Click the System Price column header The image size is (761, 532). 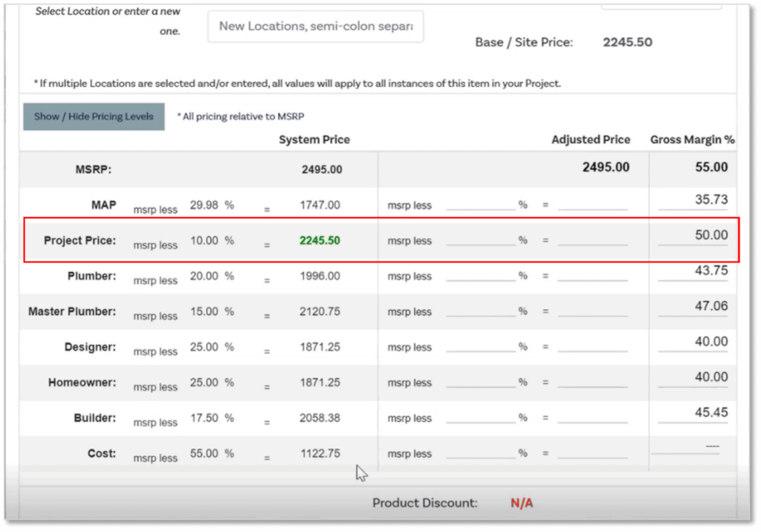pyautogui.click(x=314, y=140)
